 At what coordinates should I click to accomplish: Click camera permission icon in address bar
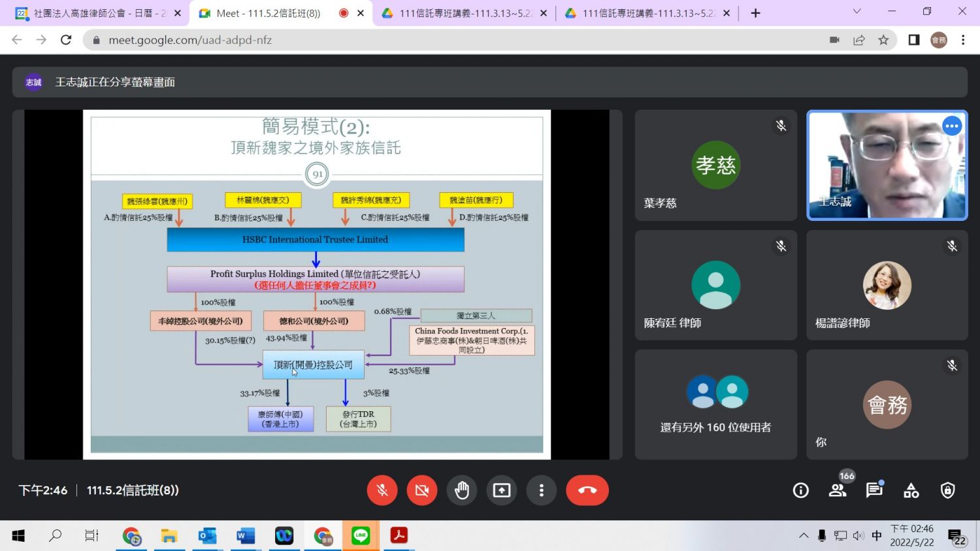coord(834,40)
